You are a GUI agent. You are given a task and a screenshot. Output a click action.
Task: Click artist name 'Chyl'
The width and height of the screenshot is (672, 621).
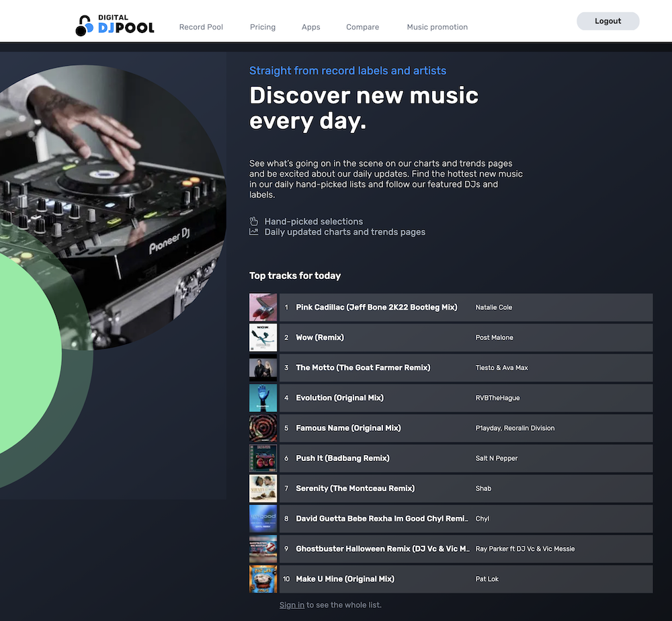point(482,519)
